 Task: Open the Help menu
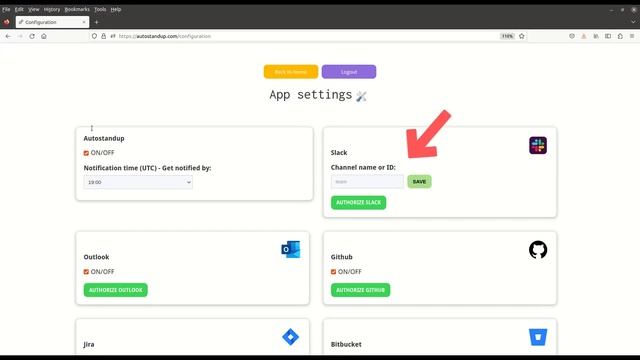116,9
